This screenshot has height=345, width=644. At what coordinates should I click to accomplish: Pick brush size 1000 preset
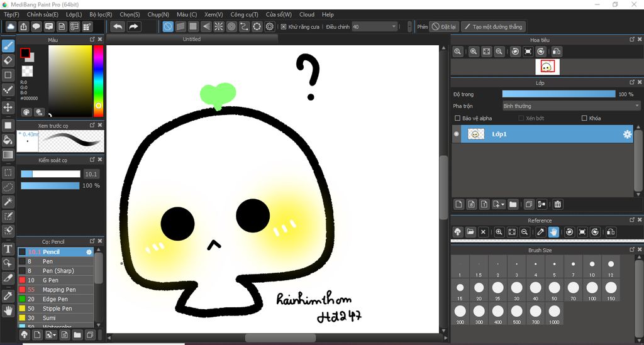coord(554,314)
